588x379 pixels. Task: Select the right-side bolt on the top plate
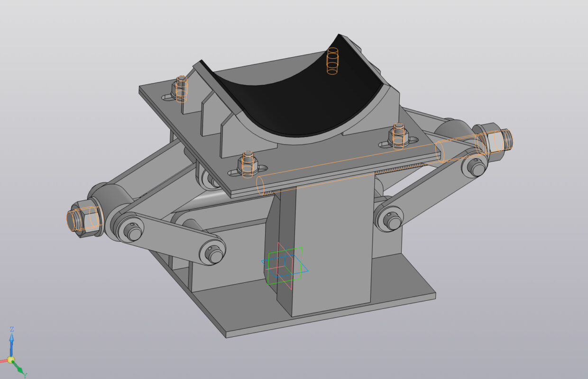[x=399, y=135]
